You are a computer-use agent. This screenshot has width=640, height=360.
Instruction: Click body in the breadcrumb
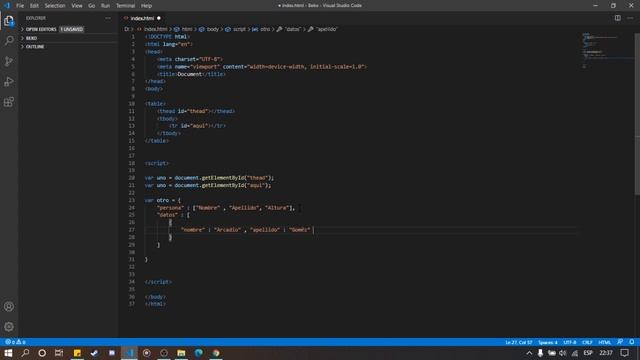pos(212,29)
